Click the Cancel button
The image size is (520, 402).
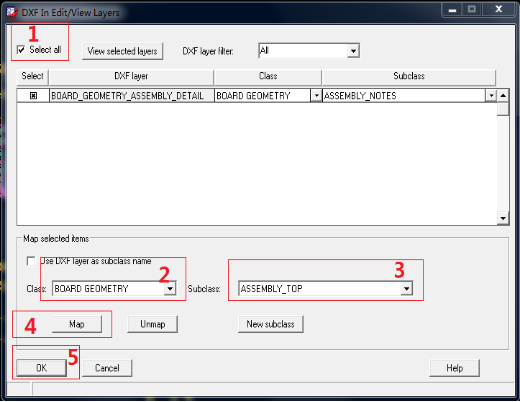[107, 368]
